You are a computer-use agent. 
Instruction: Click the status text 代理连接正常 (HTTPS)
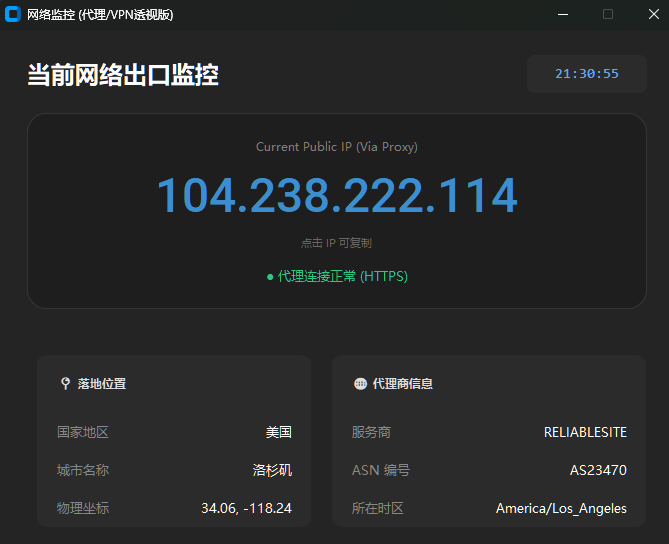343,276
